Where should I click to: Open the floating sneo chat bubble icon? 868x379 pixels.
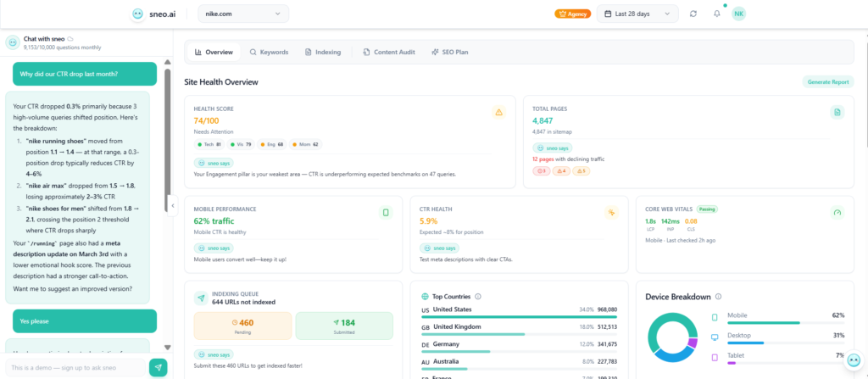(854, 360)
